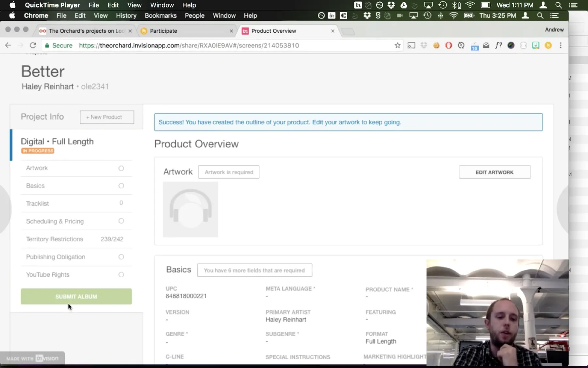Click the envelope mail checker extension
The image size is (588, 368).
coord(486,45)
